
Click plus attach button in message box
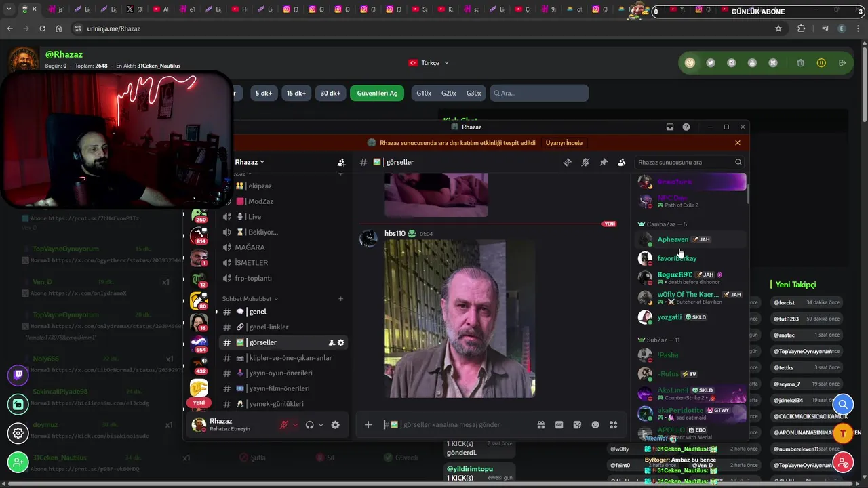[368, 425]
